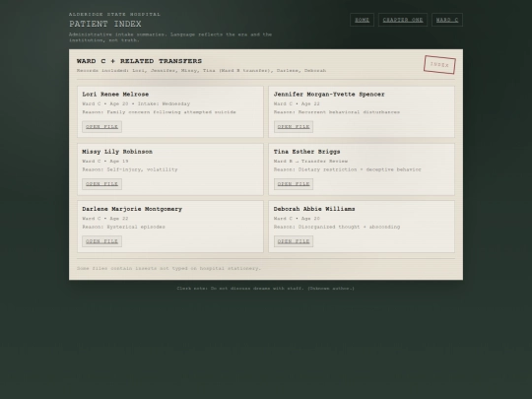
Task: Open file for Jennifer Morgan-Yvette Spencer
Action: point(294,127)
